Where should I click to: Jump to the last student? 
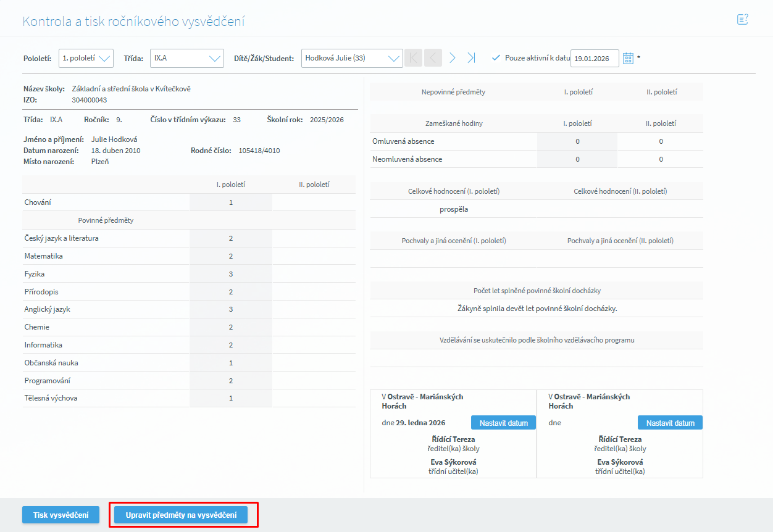tap(472, 58)
